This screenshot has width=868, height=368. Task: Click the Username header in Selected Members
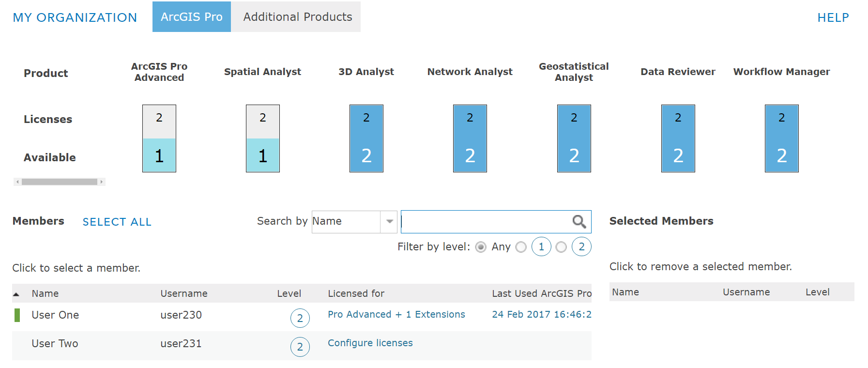[746, 292]
